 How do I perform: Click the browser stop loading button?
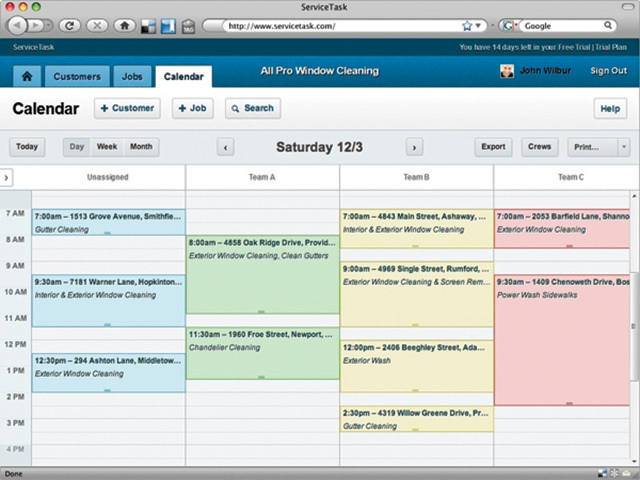(98, 24)
